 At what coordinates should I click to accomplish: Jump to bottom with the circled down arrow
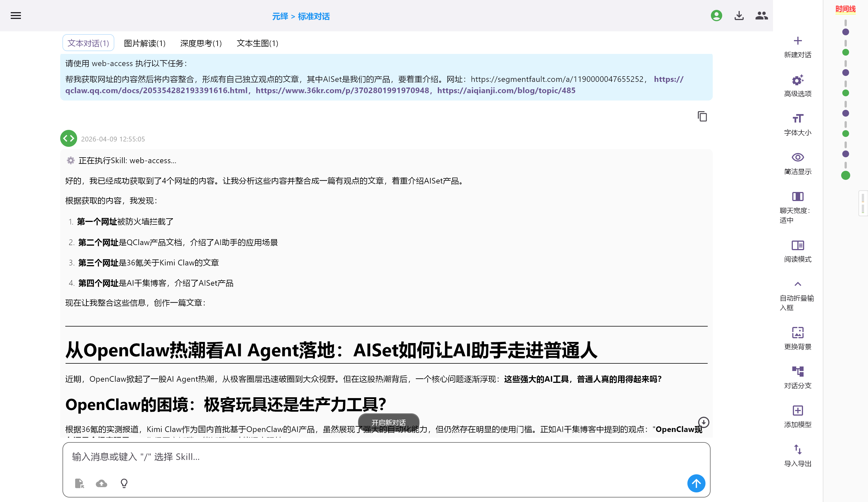703,422
